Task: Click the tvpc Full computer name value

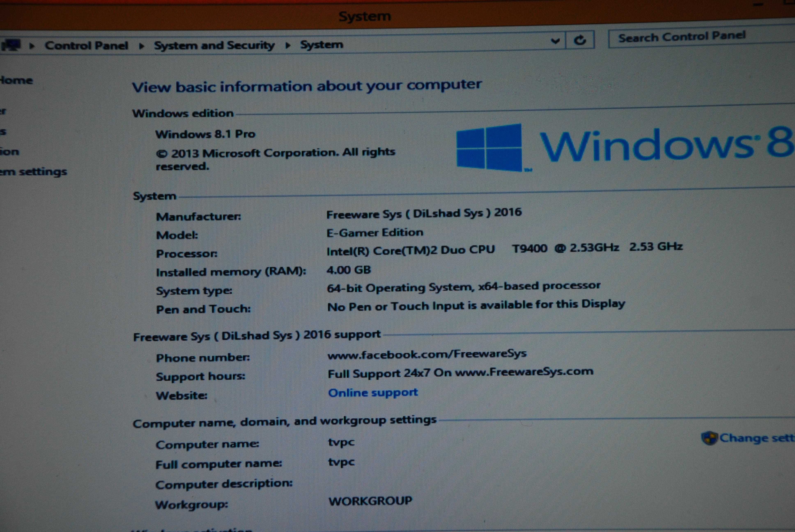Action: pos(341,462)
